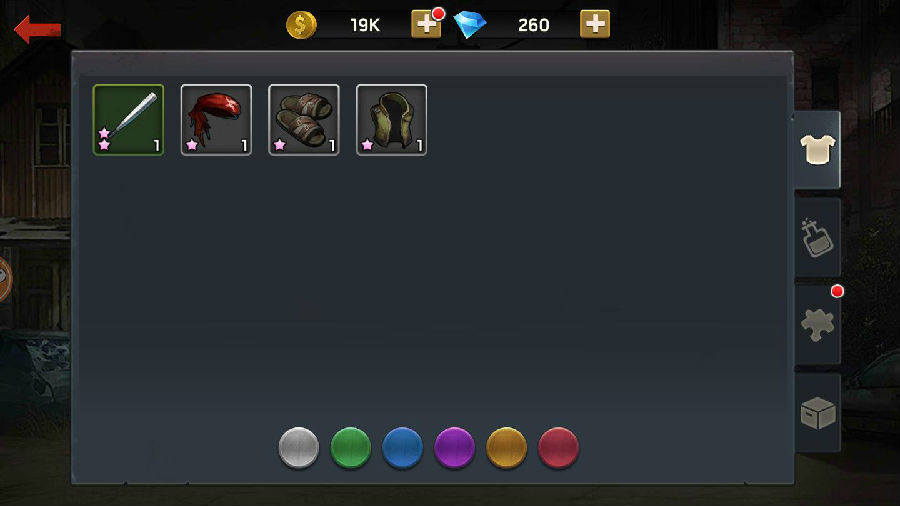Add more coins with plus button

426,24
